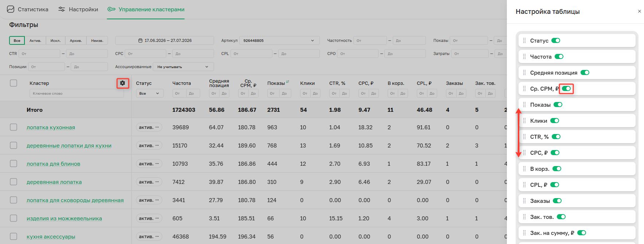Open status menu for деревянная лопатка
644x244 pixels.
click(x=157, y=182)
